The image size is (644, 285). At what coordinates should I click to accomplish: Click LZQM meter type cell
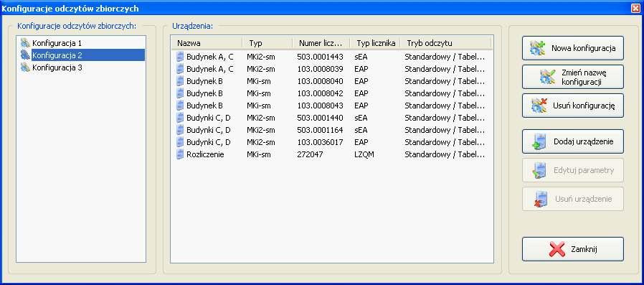tap(364, 154)
